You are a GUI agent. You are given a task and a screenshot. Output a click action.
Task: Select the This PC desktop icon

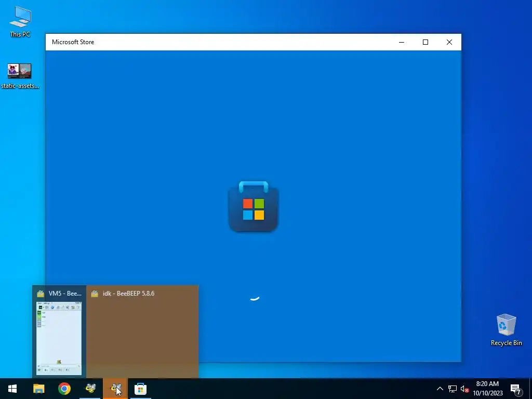pos(20,22)
